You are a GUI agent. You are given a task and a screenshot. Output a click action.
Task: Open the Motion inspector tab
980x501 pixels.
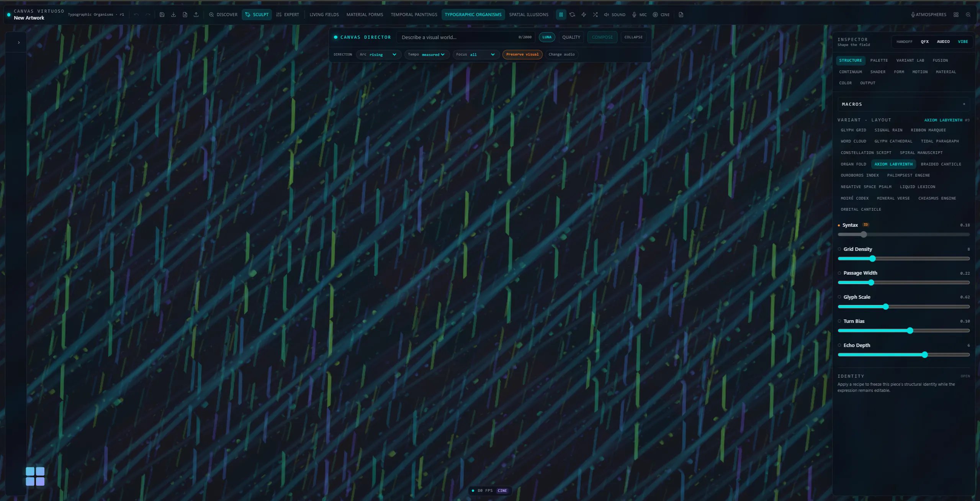click(x=920, y=72)
